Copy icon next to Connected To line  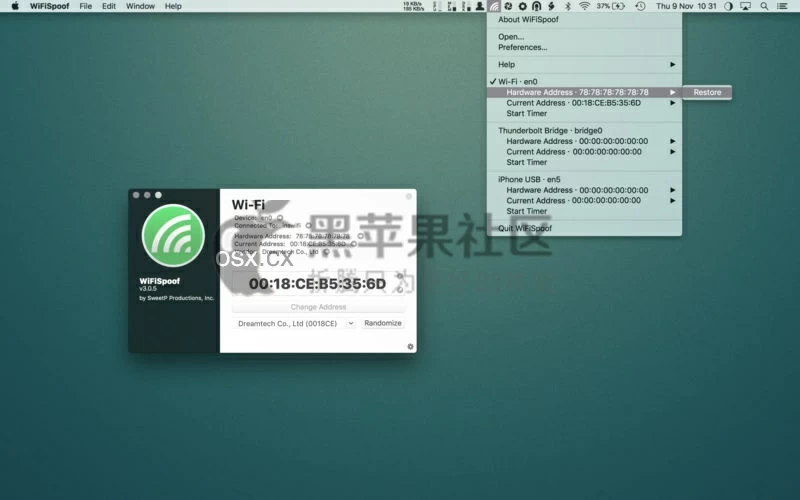point(308,226)
